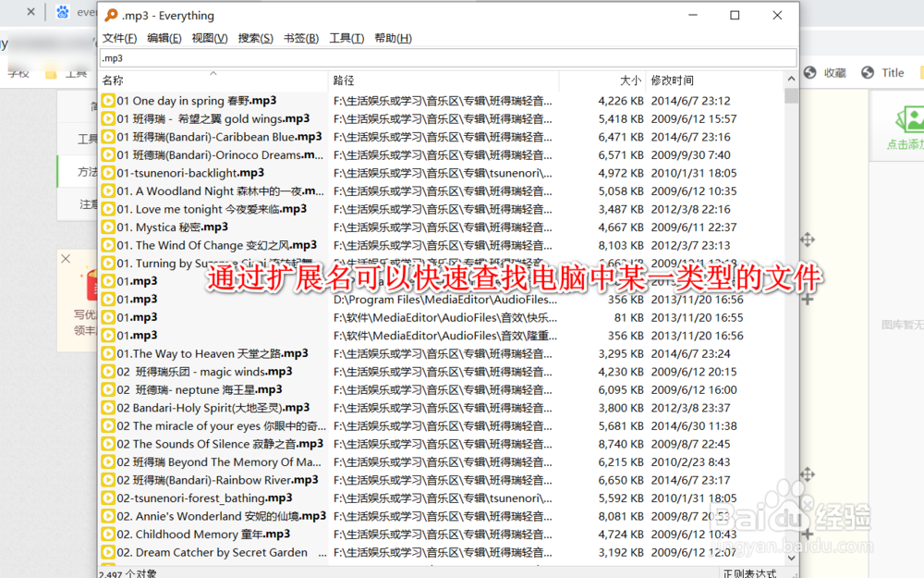Close the ad popup on background page
The image size is (924, 578).
coord(66,258)
